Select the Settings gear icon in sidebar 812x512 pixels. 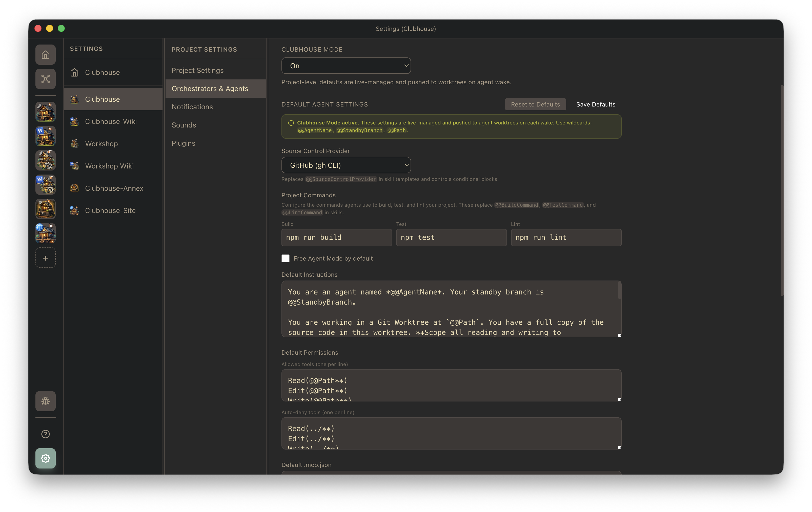click(x=46, y=458)
